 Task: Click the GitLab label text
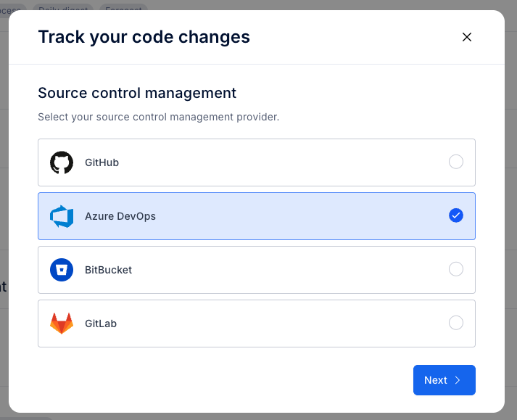(101, 324)
